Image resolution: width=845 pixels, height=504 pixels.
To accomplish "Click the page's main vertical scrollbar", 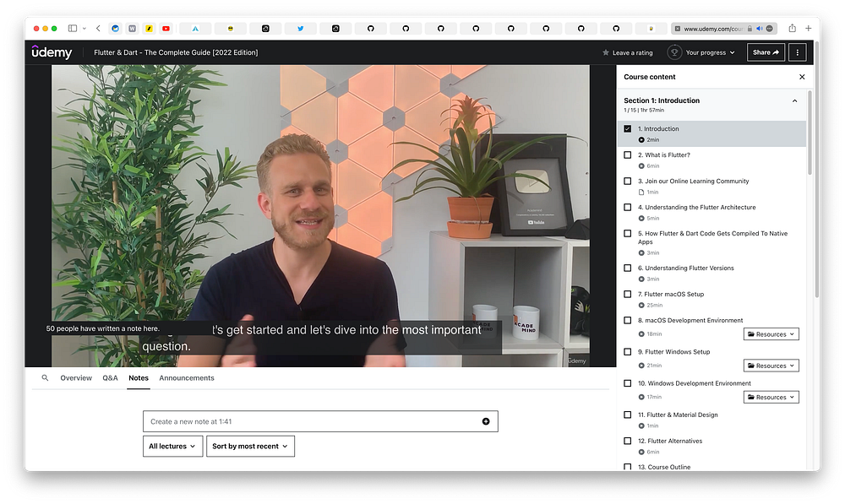I will [x=817, y=169].
